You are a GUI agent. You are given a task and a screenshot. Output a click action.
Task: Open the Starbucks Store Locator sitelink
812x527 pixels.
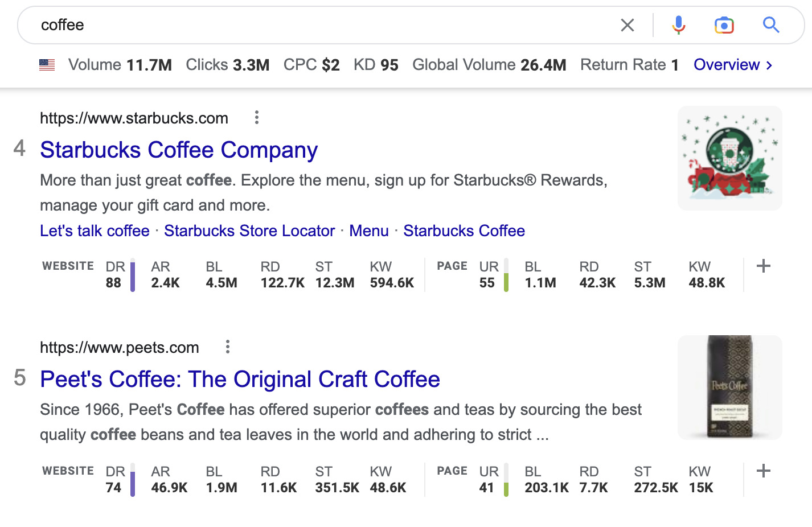tap(249, 231)
